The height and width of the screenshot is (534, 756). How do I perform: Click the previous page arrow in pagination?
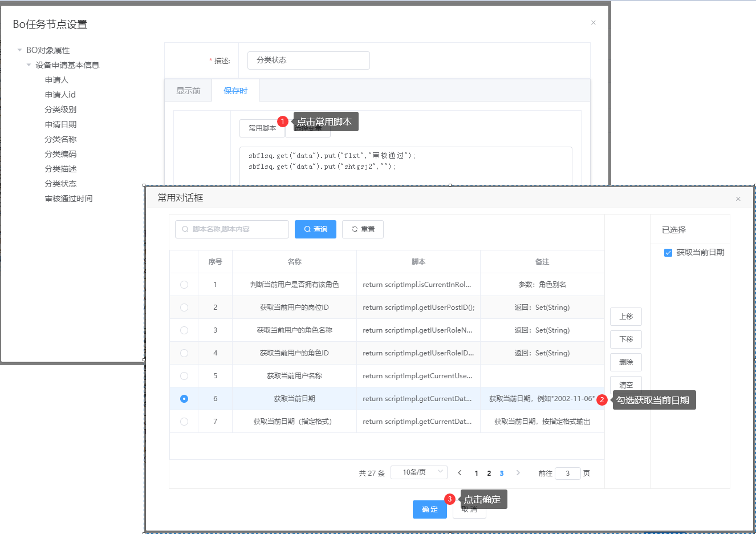[460, 473]
